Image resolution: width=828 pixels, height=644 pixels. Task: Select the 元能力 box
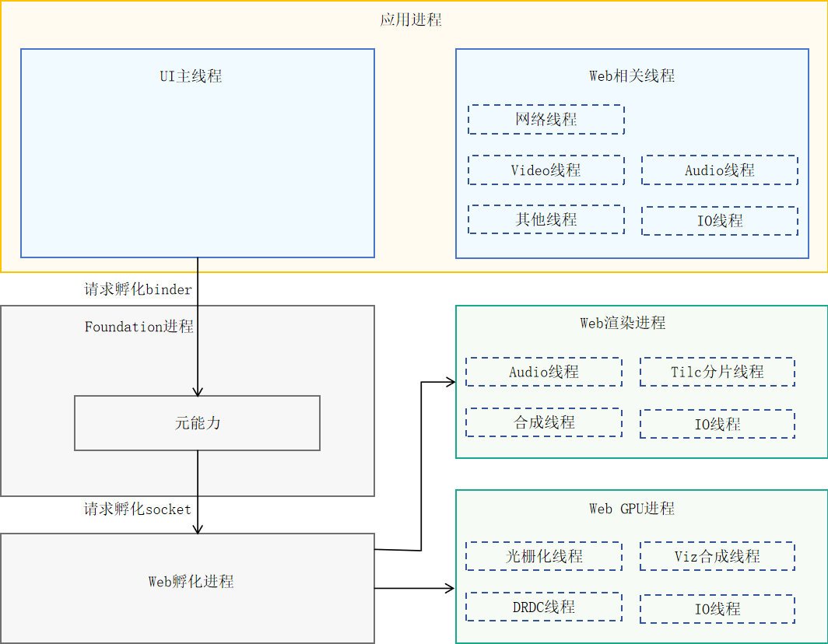(197, 423)
